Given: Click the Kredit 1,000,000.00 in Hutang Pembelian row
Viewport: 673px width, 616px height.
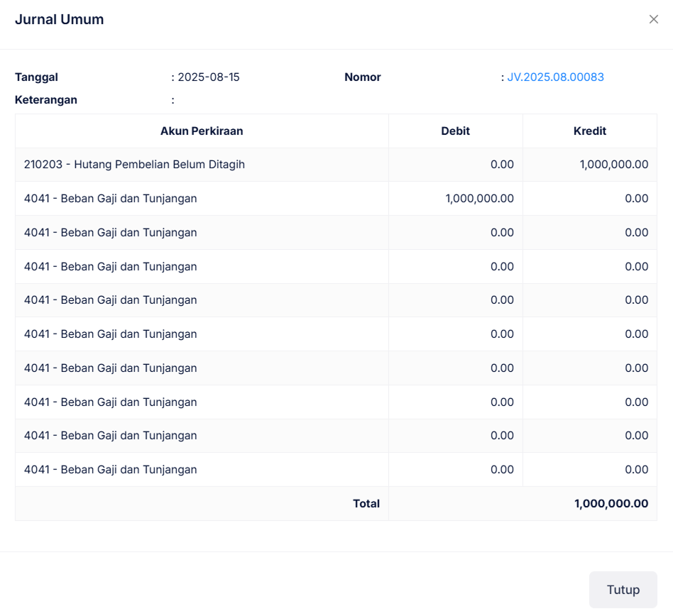Looking at the screenshot, I should (x=613, y=165).
